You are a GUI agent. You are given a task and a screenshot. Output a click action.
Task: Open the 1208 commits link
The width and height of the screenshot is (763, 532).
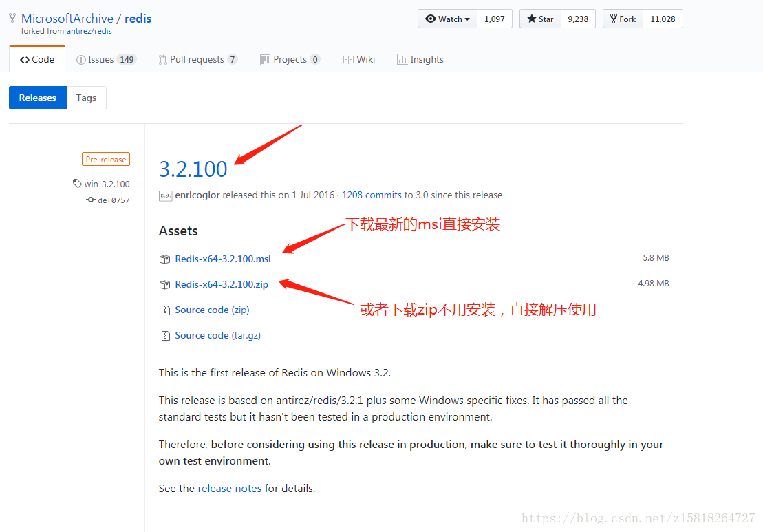pos(372,195)
